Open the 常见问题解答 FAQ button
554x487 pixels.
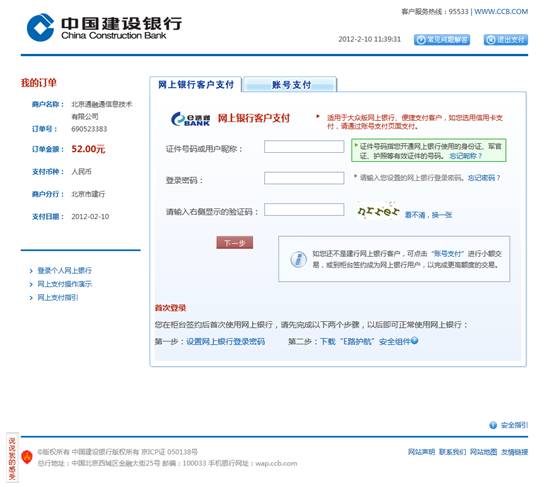point(442,40)
